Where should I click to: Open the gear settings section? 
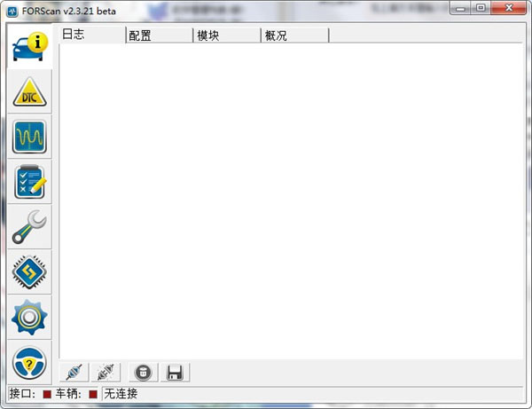[29, 317]
